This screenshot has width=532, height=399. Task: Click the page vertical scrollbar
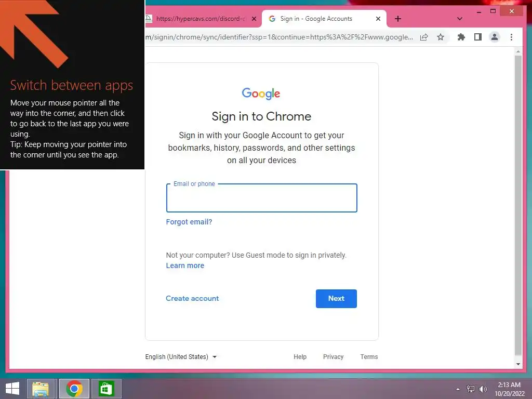pos(518,205)
